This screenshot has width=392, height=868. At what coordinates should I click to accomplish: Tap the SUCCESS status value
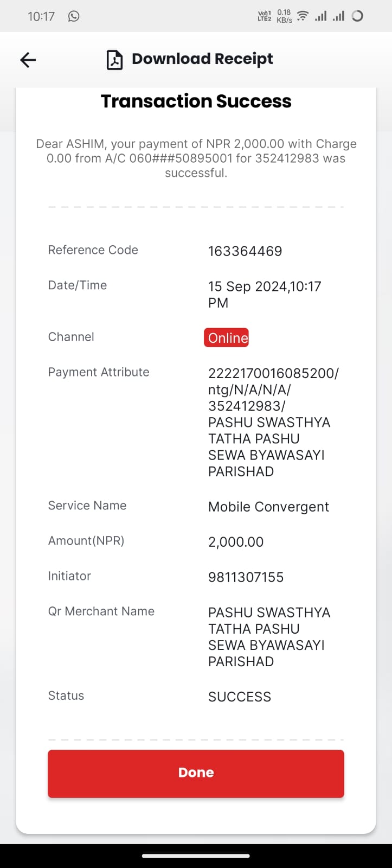[240, 697]
